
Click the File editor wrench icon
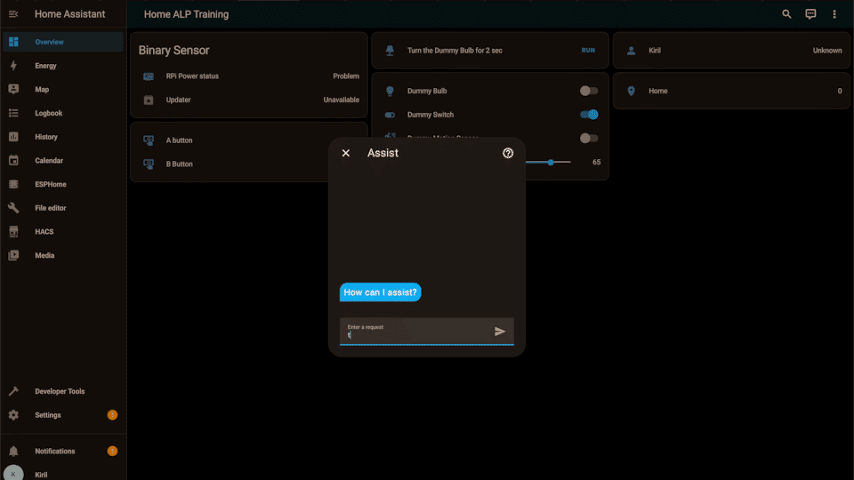click(x=14, y=208)
